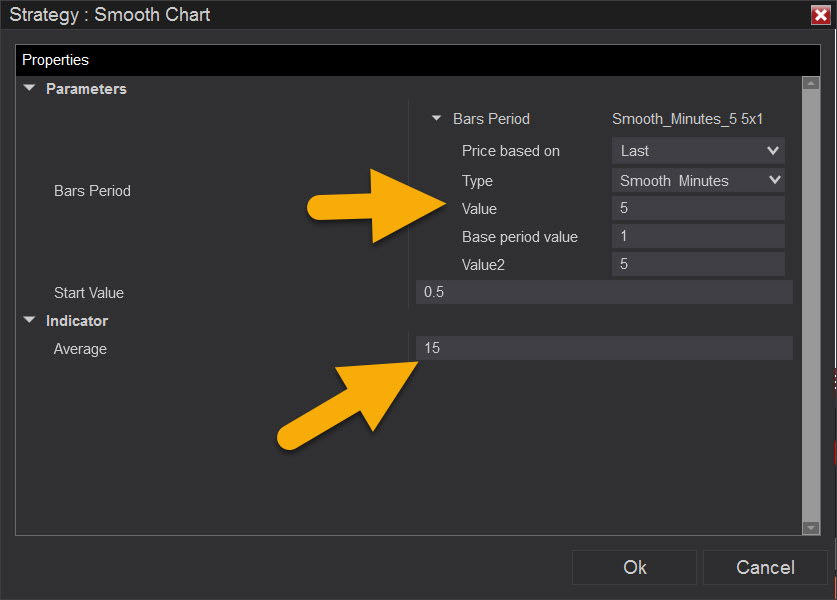837x600 pixels.
Task: Select the Properties header bar
Action: click(417, 60)
